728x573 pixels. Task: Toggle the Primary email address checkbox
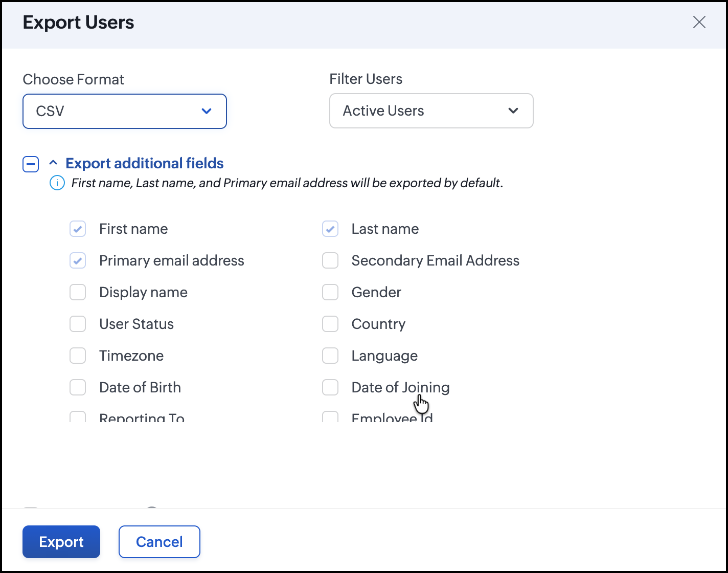pyautogui.click(x=78, y=260)
